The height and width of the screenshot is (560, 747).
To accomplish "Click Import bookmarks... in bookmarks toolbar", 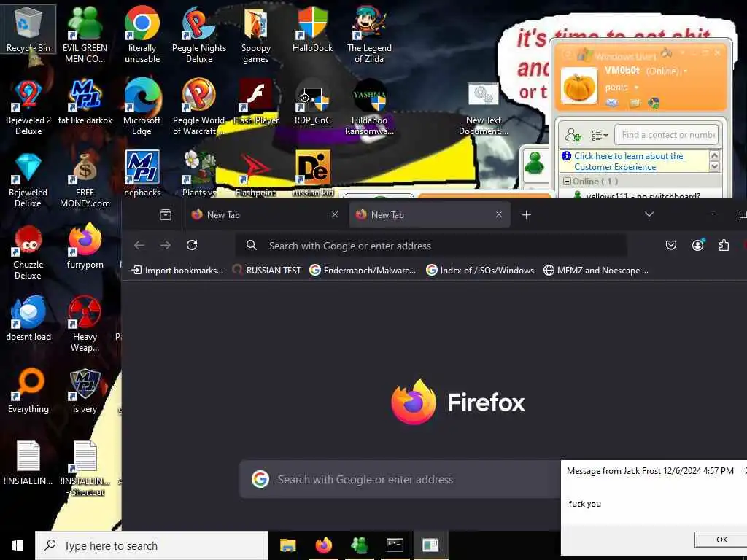I will click(177, 271).
